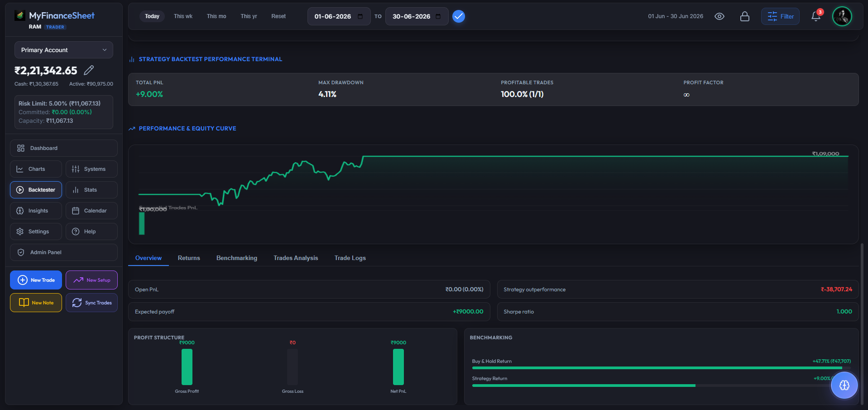
Task: Click the Buy & Hold Return progress bar
Action: coord(661,368)
